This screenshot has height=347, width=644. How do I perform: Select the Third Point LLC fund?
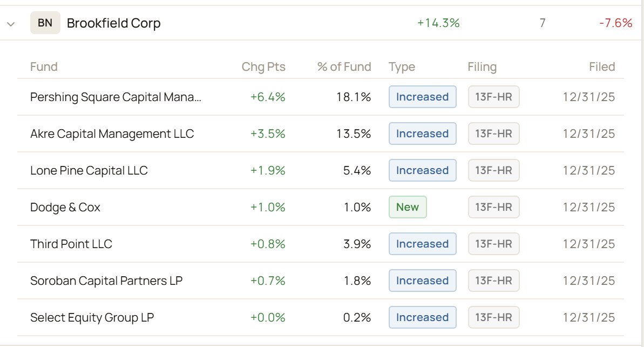coord(71,244)
